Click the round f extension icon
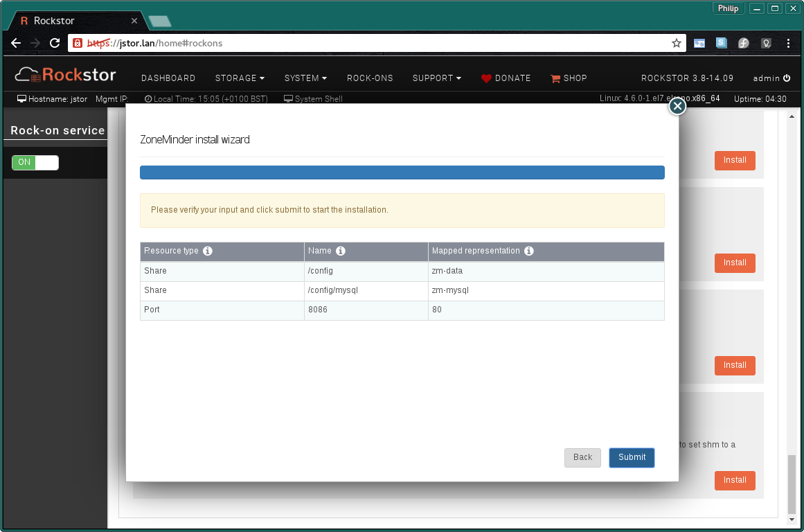804x532 pixels. pos(744,43)
